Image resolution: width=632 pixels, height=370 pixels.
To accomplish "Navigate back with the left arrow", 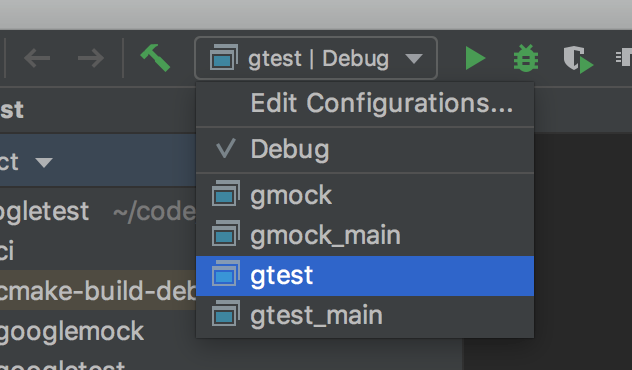I will pyautogui.click(x=37, y=58).
